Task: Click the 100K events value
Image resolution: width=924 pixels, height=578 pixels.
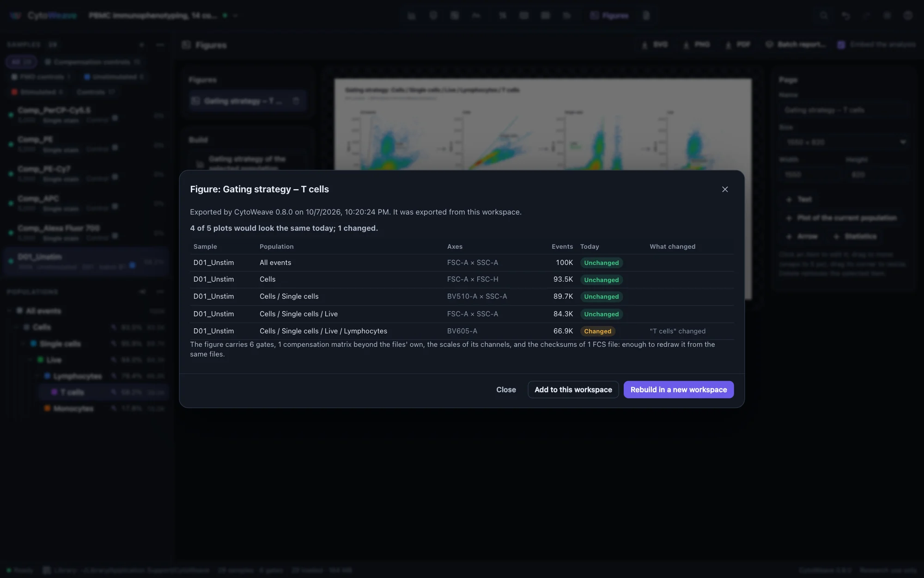Action: click(x=564, y=263)
